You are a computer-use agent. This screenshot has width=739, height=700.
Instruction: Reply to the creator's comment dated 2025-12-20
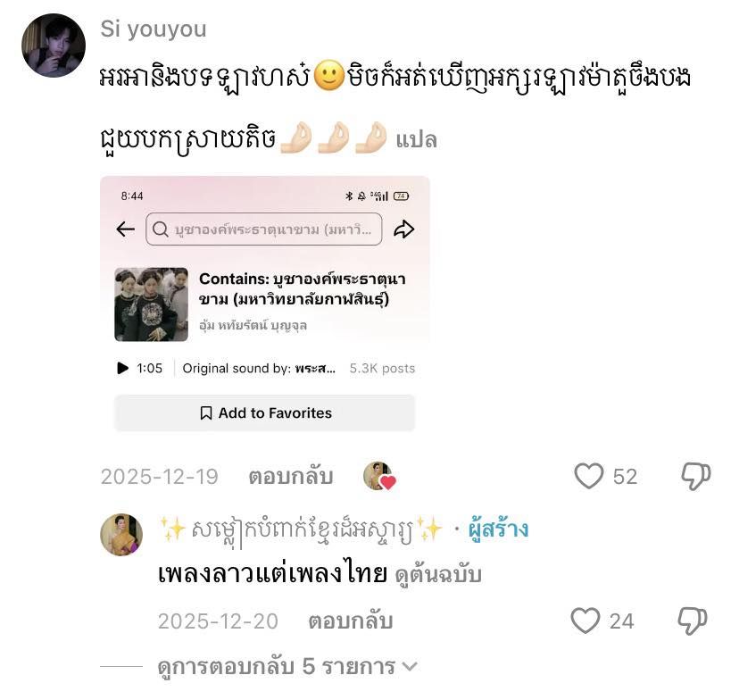tap(351, 621)
